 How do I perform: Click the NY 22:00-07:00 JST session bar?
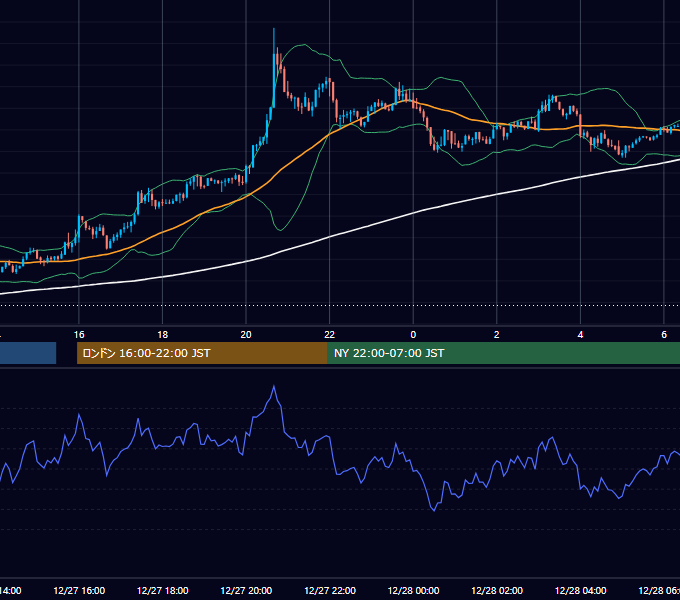click(x=503, y=353)
